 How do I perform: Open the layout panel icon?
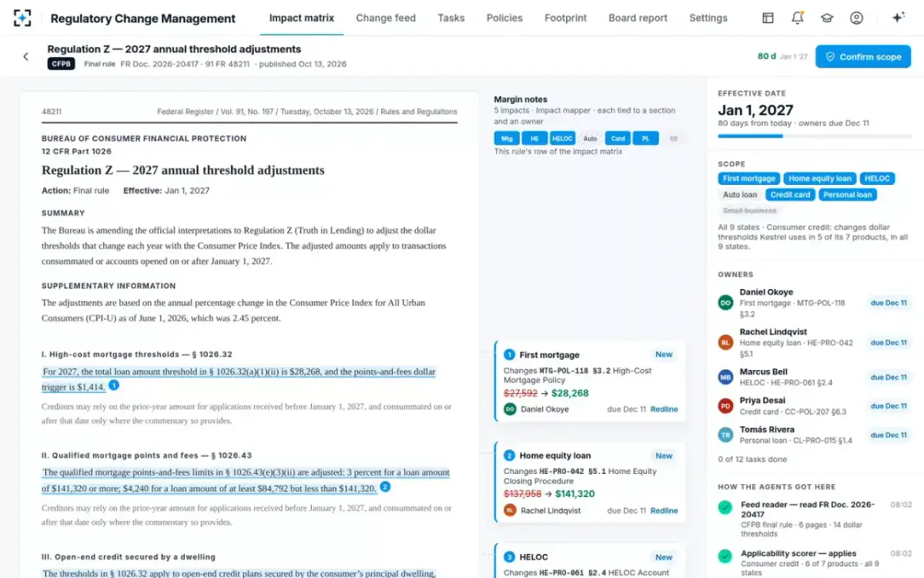768,18
